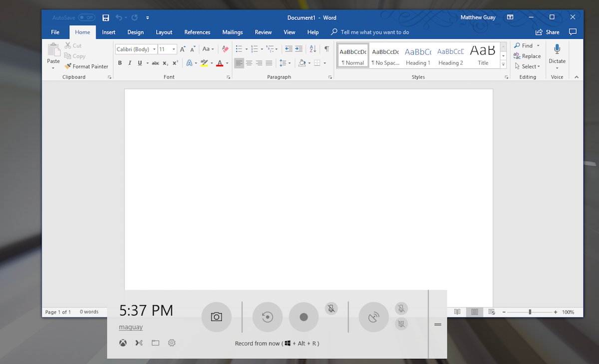Toggle Bold formatting
The image size is (599, 364).
pyautogui.click(x=120, y=63)
